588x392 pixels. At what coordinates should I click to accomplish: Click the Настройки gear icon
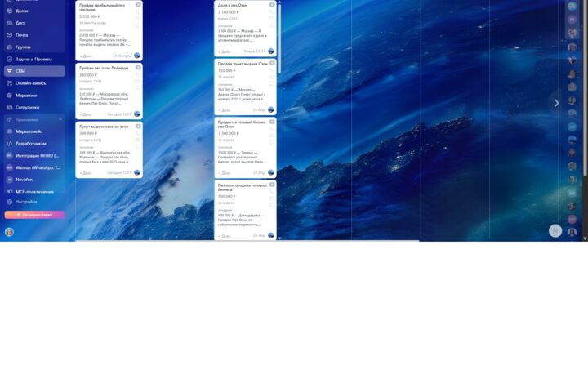pyautogui.click(x=9, y=202)
